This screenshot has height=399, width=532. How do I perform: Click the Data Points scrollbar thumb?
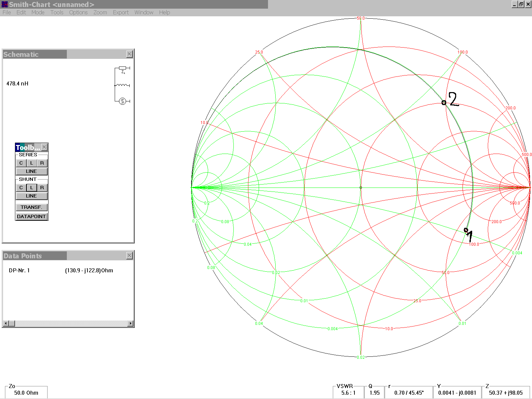pos(12,324)
